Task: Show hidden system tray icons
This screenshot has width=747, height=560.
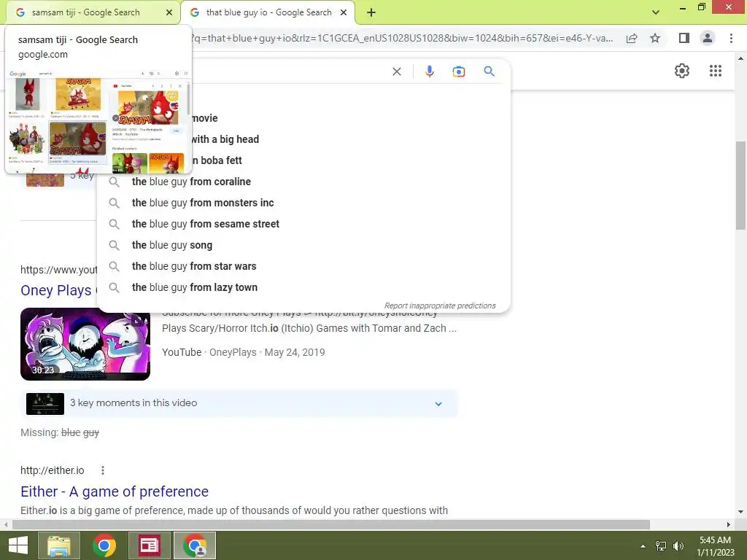Action: click(x=643, y=546)
